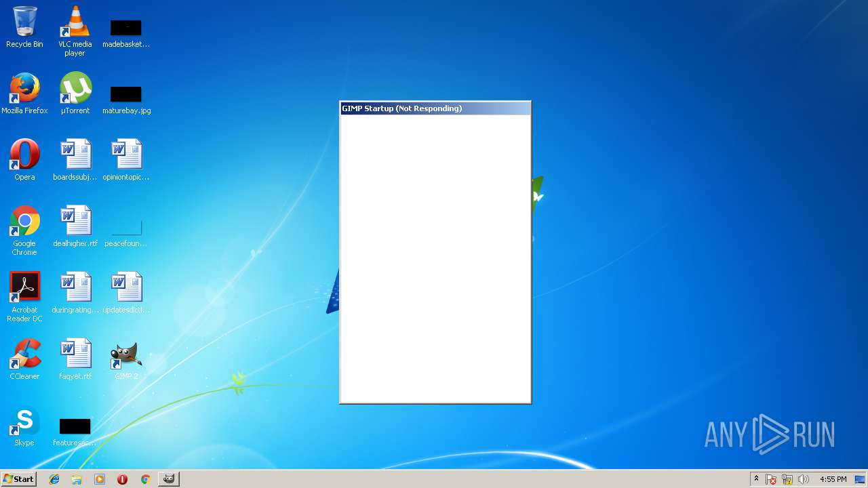Launch Chrome from the taskbar
Screen dimensions: 868x488
point(145,479)
